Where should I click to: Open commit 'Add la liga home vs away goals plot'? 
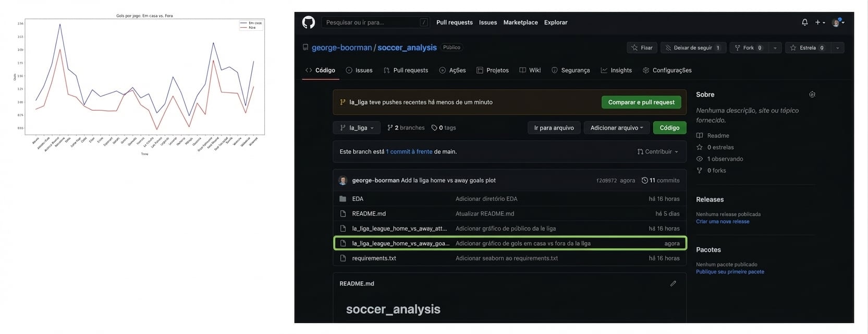448,181
